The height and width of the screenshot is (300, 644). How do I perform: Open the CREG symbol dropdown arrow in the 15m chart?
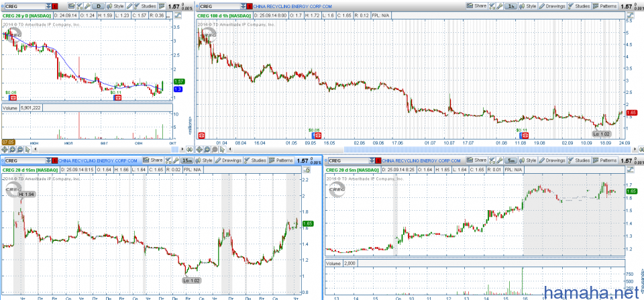[48, 160]
